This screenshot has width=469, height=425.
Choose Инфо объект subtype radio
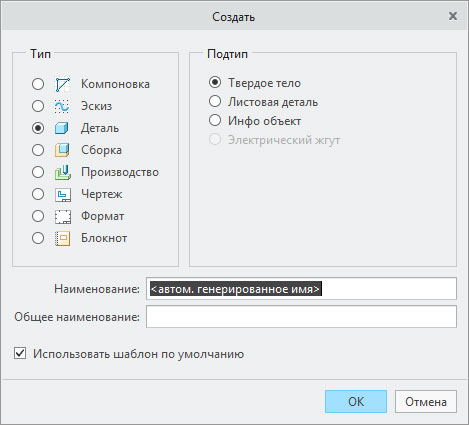(215, 121)
